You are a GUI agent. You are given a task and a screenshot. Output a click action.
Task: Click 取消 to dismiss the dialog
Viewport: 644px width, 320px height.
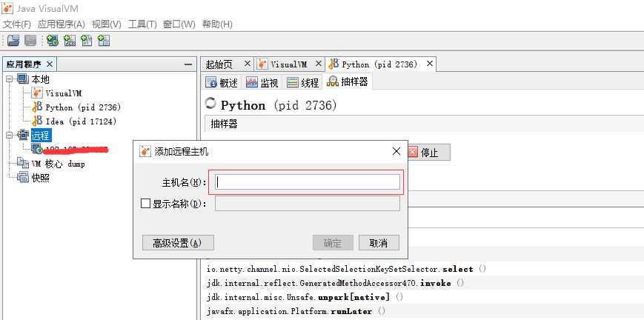(379, 243)
